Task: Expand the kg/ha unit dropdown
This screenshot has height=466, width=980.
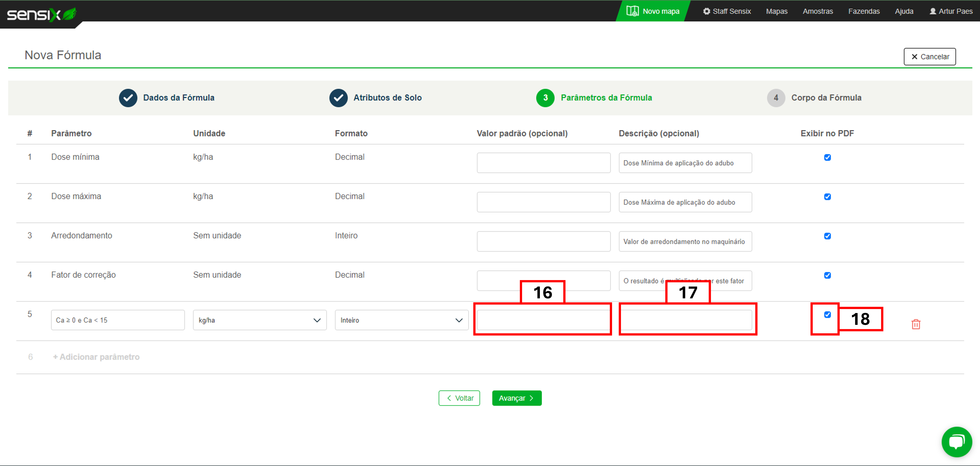Action: click(259, 320)
